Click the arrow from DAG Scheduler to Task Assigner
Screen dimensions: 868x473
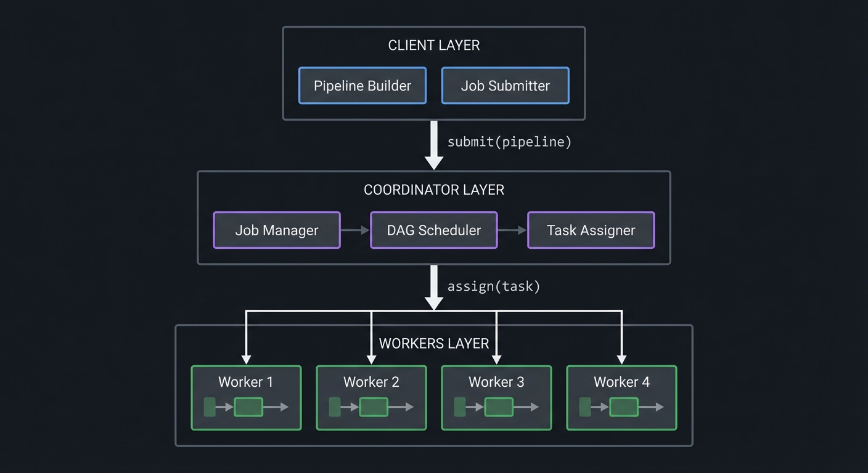(512, 230)
